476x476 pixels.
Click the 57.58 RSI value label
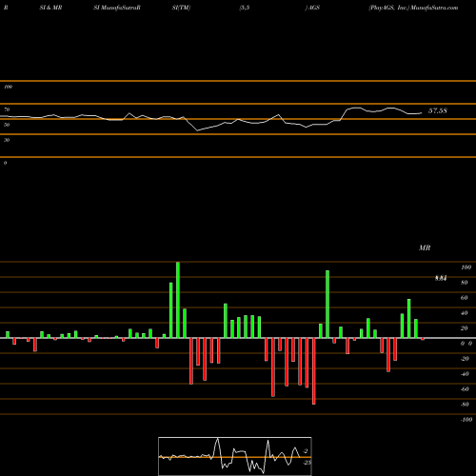coord(438,110)
